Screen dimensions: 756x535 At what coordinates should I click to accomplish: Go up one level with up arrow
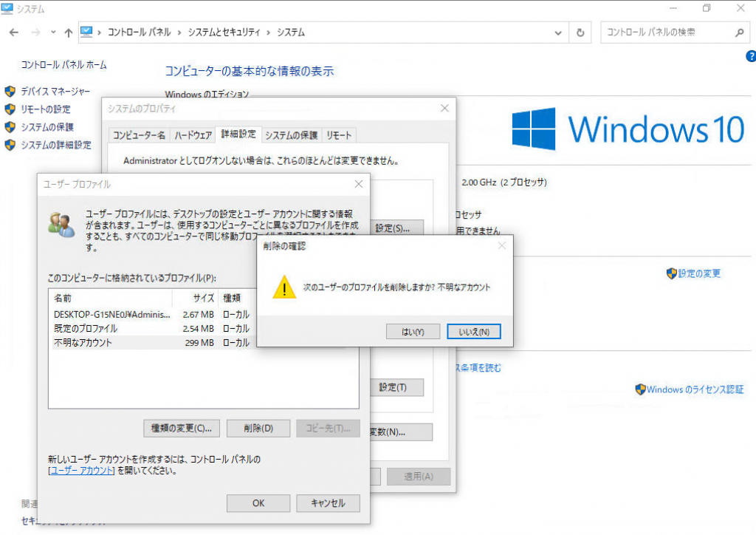69,33
